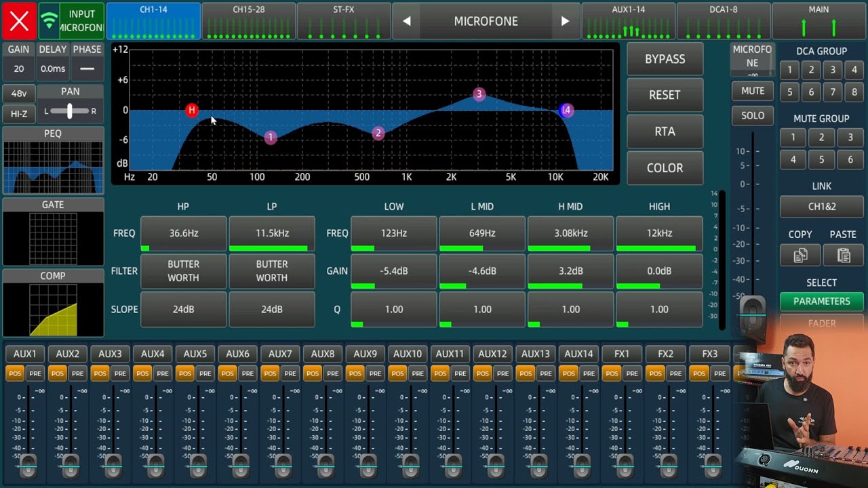Select EQ band node 2 on graph

(378, 134)
